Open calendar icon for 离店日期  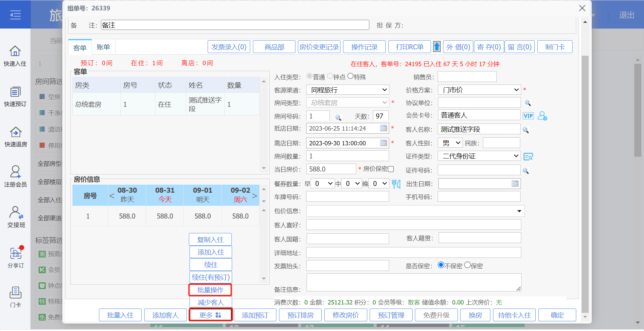383,143
